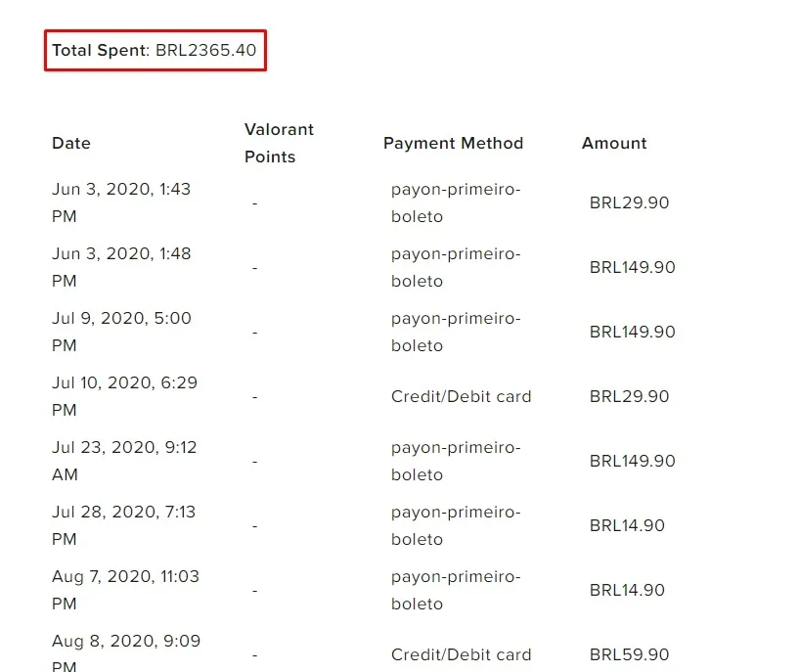Screen dimensions: 799x672
Task: Click BRL29.90 amount for Jun 3 1:43 PM
Action: (x=629, y=202)
